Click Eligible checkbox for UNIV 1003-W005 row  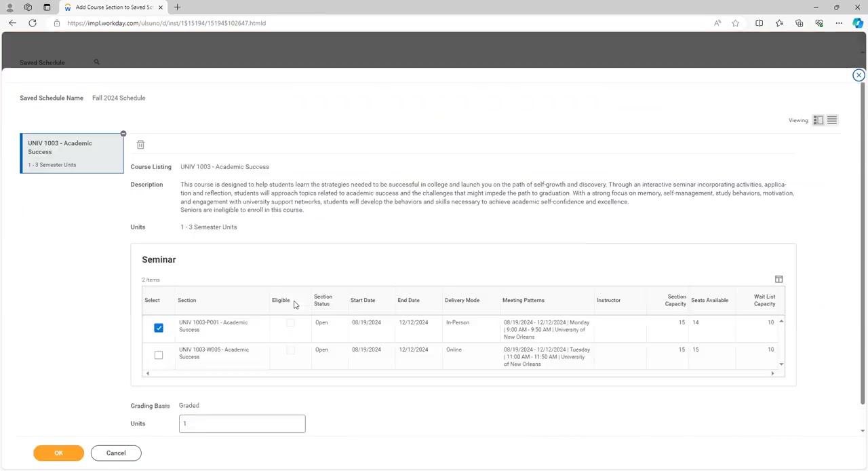click(x=290, y=350)
